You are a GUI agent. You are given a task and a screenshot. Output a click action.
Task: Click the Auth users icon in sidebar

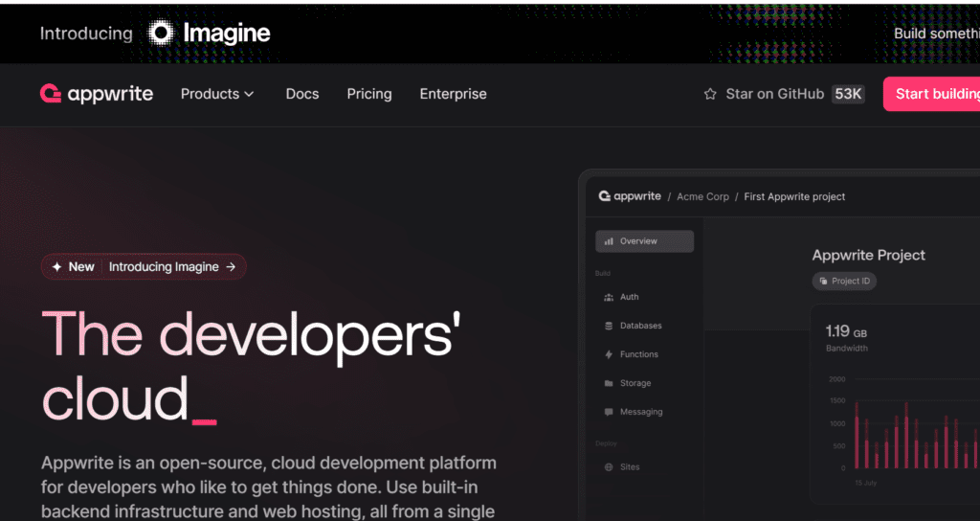coord(609,297)
